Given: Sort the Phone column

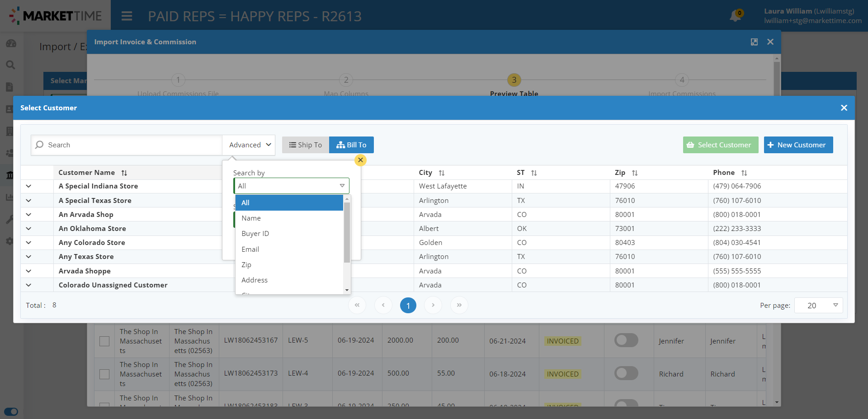Looking at the screenshot, I should tap(744, 173).
